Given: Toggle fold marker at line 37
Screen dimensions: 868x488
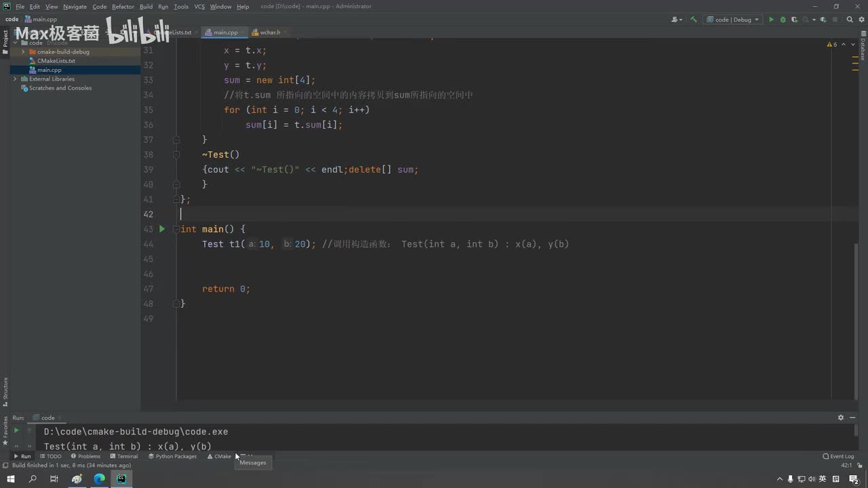Looking at the screenshot, I should point(176,140).
